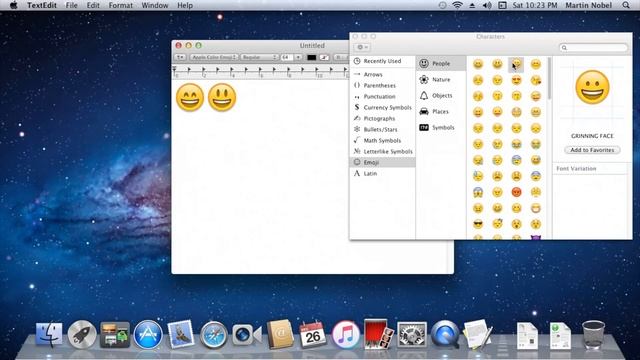Screen dimensions: 640x360
Task: Open the text background color swatch
Action: click(x=324, y=58)
